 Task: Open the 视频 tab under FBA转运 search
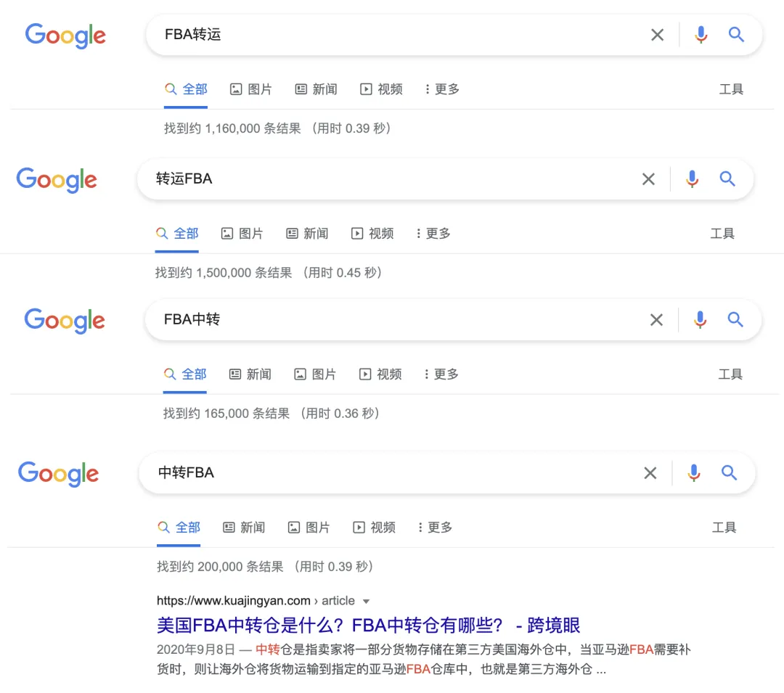tap(382, 89)
